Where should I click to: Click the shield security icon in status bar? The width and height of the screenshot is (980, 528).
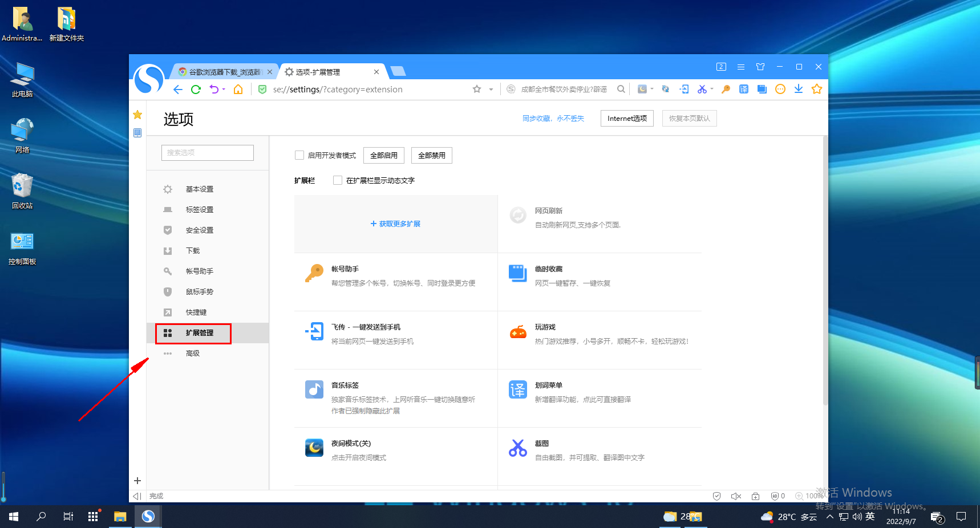pyautogui.click(x=717, y=496)
